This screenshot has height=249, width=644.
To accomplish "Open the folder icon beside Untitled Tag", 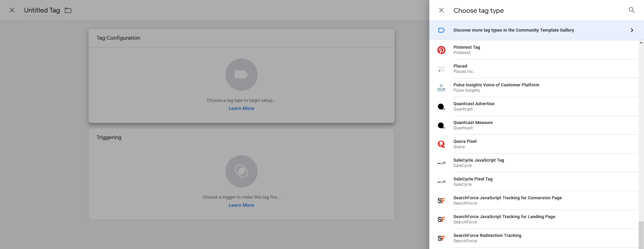I will tap(68, 10).
